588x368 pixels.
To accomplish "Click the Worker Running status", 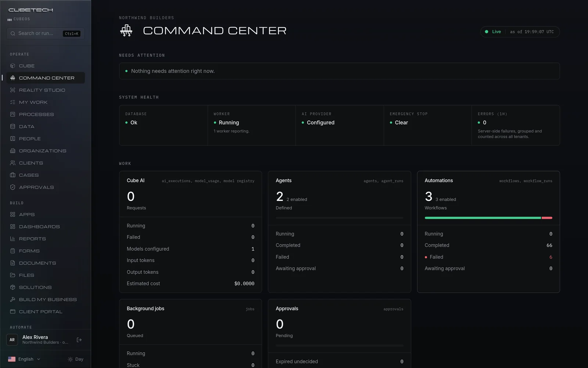I will [226, 123].
